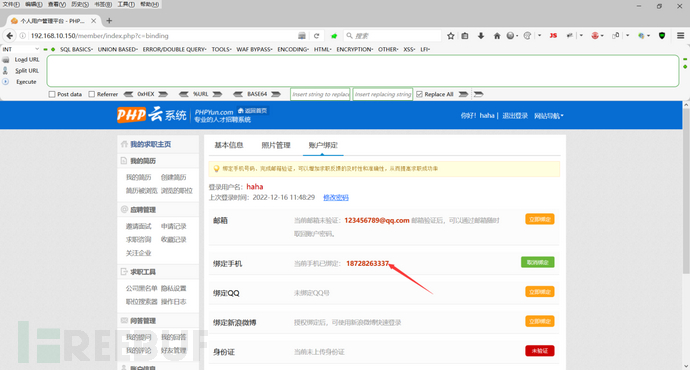Open the UNION BASED dropdown menu

117,49
